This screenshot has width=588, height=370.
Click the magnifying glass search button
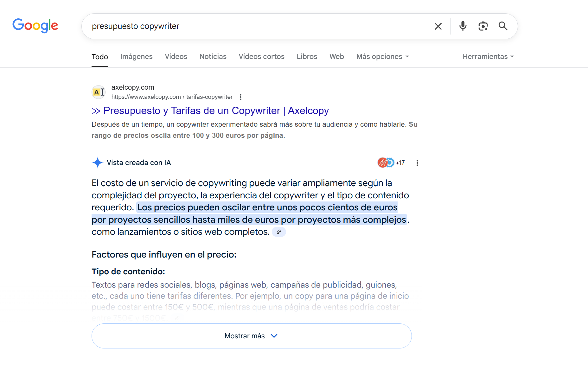point(503,26)
